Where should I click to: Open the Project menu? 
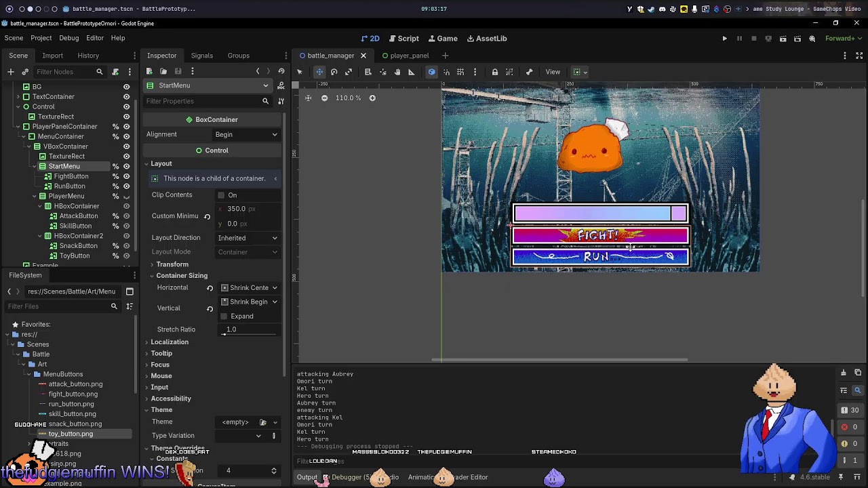41,38
